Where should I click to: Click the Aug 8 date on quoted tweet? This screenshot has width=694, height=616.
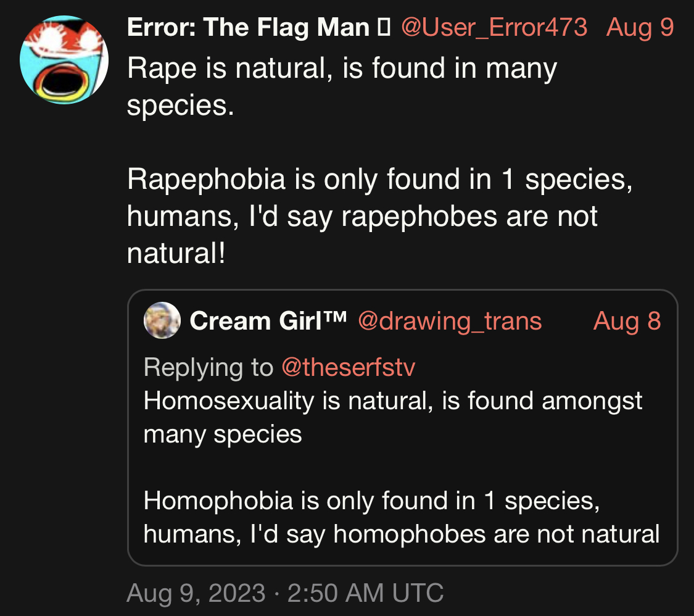[x=627, y=321]
